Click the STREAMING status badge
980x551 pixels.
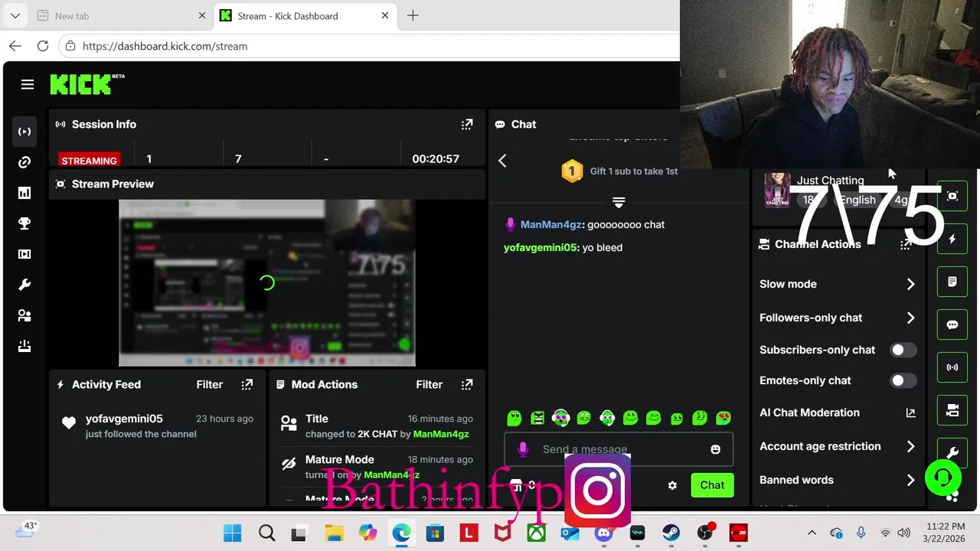pyautogui.click(x=89, y=160)
